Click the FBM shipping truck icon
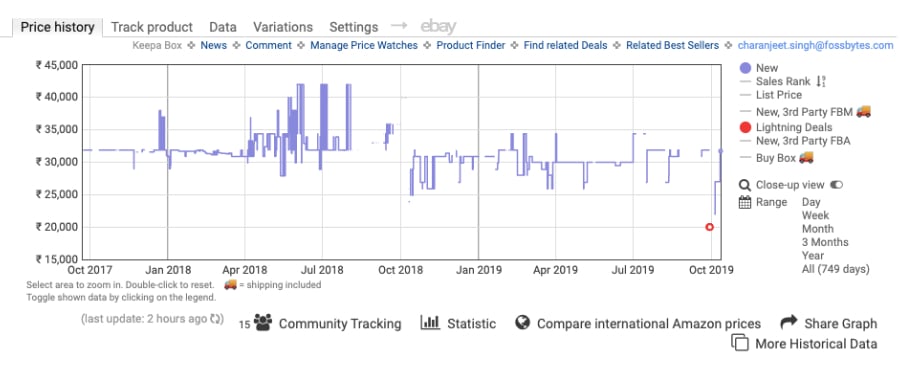Image resolution: width=900 pixels, height=372 pixels. click(863, 111)
